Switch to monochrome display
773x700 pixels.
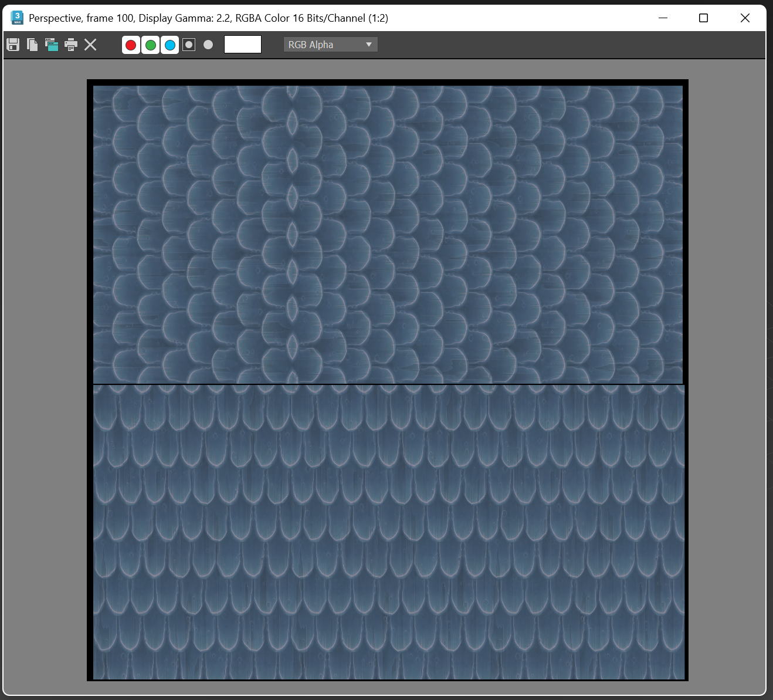(x=208, y=45)
